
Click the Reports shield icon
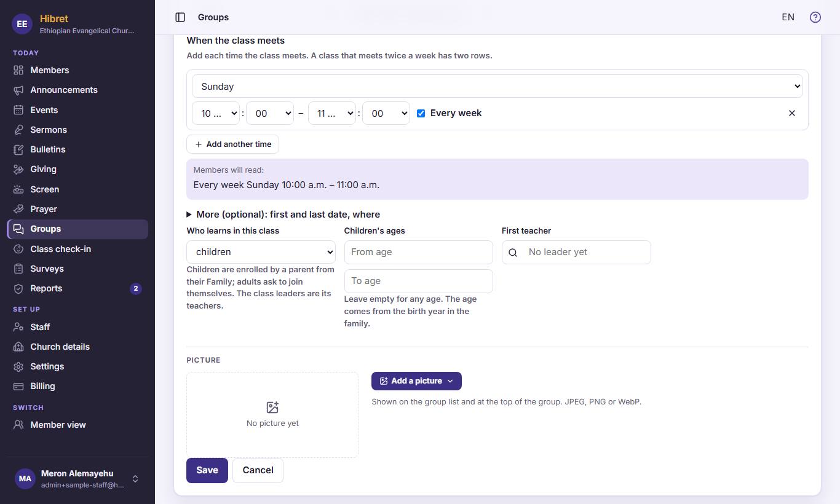coord(18,288)
